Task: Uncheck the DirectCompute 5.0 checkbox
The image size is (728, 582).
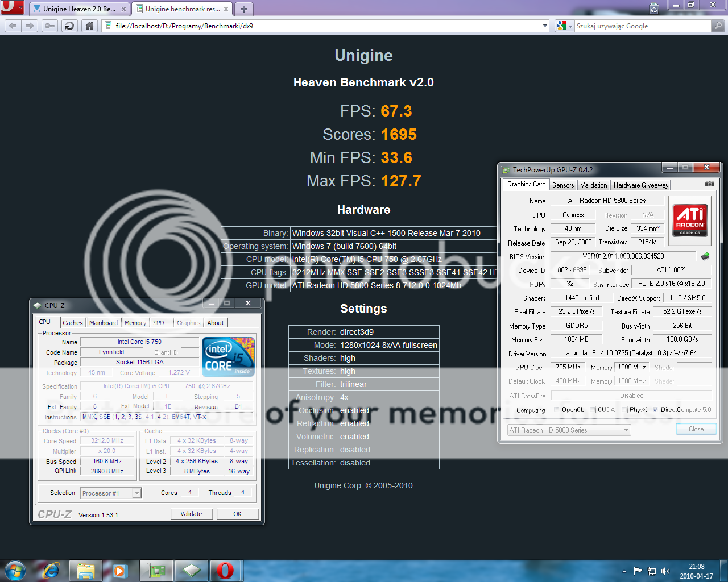Action: (655, 410)
